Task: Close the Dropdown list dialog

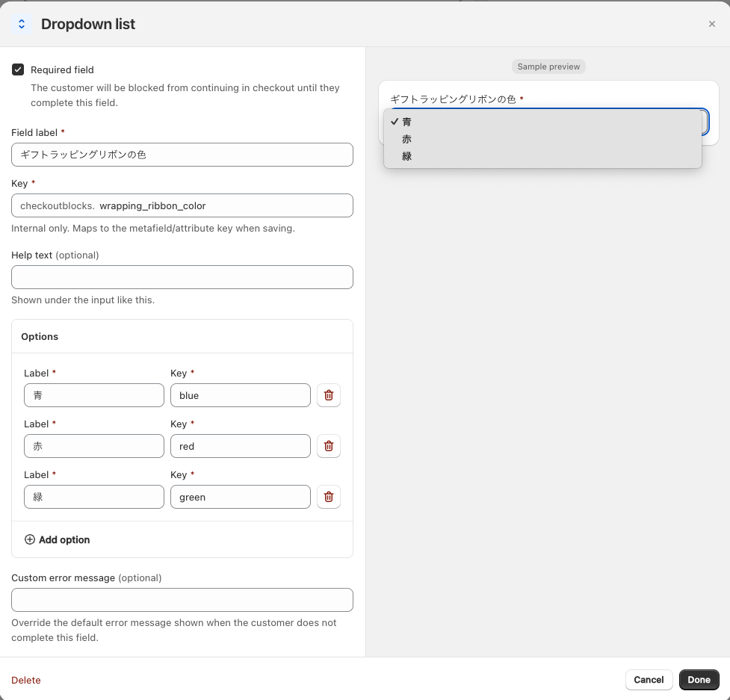Action: point(711,24)
